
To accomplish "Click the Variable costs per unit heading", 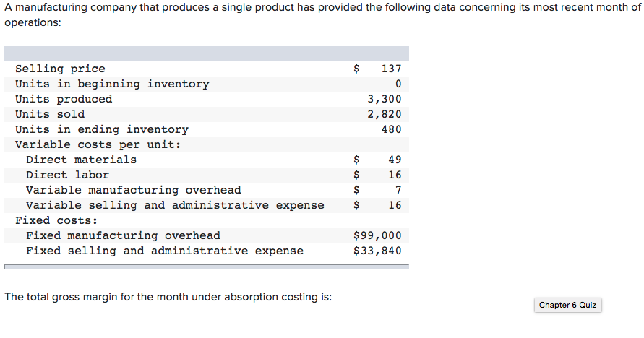I will [98, 144].
